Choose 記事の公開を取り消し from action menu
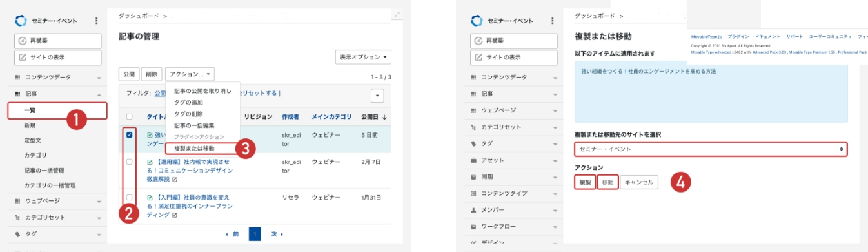This screenshot has height=252, width=868. [202, 90]
